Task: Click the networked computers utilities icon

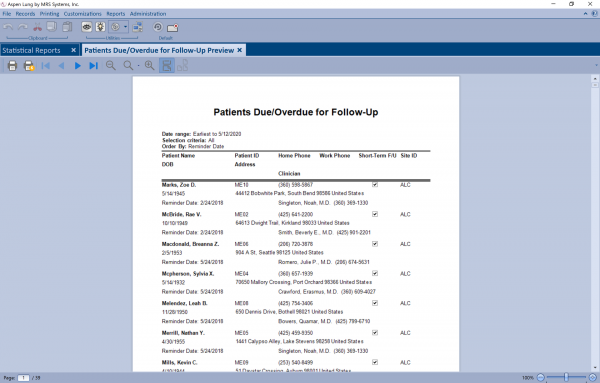Action: (x=137, y=27)
